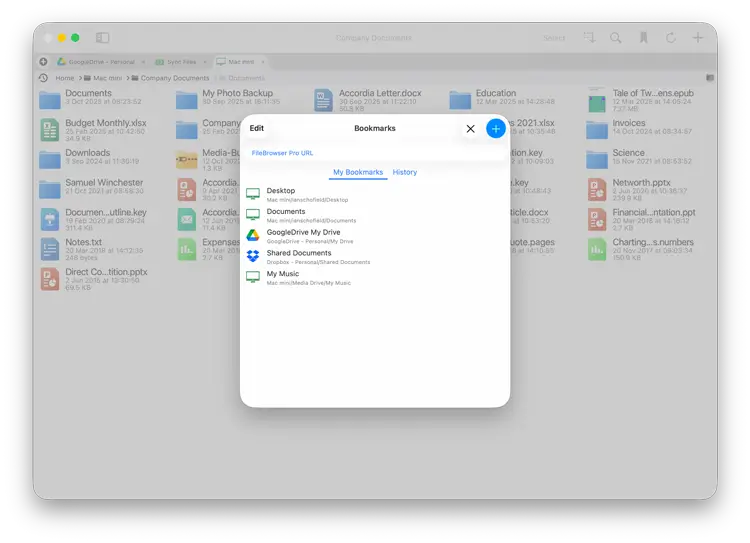Click the Dropbox icon for Shared Documents
Screen dimensions: 750x543
(x=253, y=256)
